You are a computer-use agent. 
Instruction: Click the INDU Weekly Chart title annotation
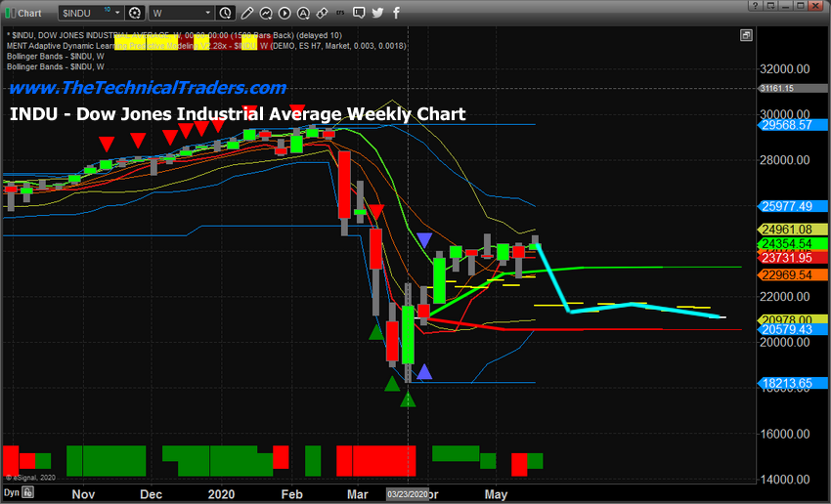238,114
